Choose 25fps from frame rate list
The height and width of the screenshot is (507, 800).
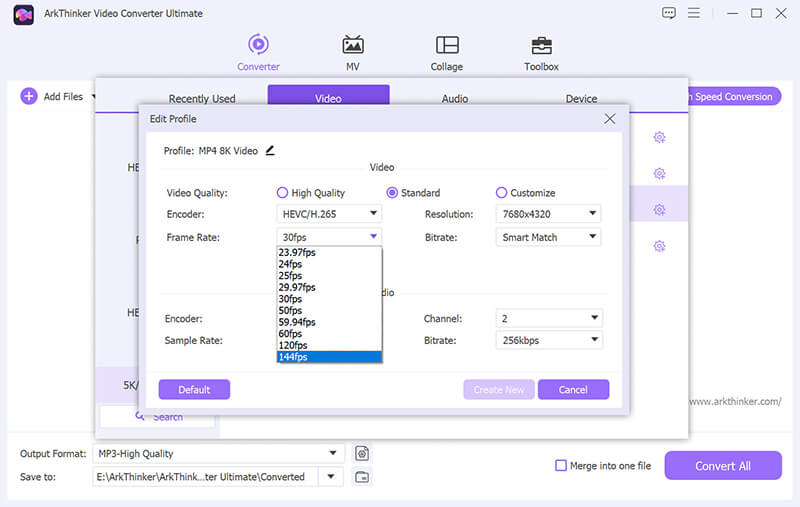(x=329, y=275)
